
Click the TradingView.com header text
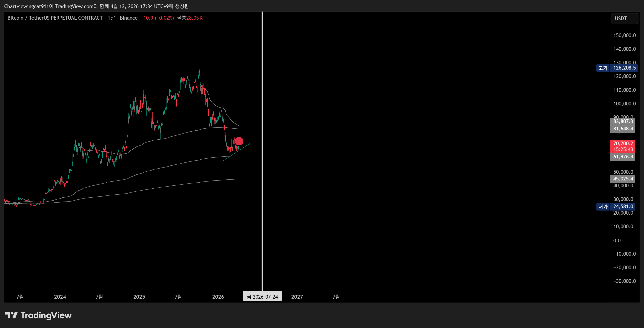[x=74, y=6]
